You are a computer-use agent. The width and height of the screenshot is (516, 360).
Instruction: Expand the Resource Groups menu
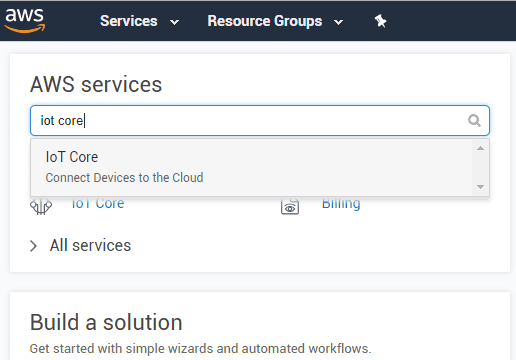coord(275,21)
